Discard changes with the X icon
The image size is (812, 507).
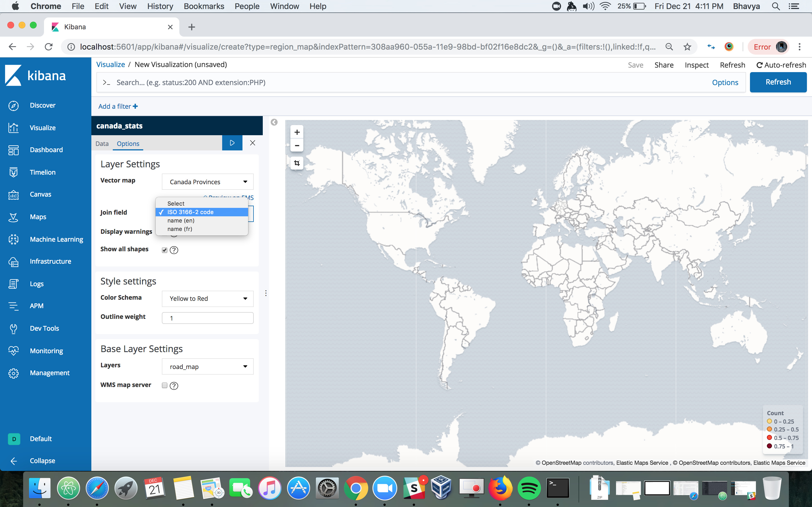[x=253, y=143]
